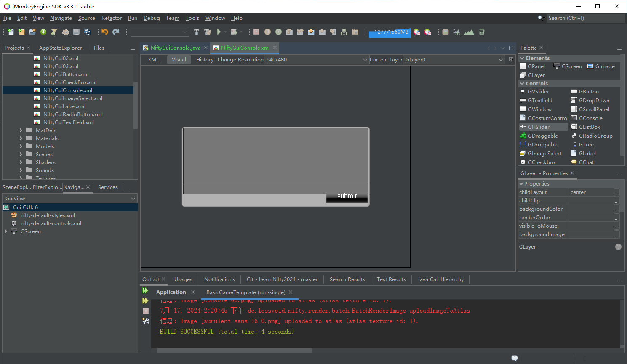The image size is (627, 364).
Task: Click the output settings wrench icon
Action: (146, 321)
